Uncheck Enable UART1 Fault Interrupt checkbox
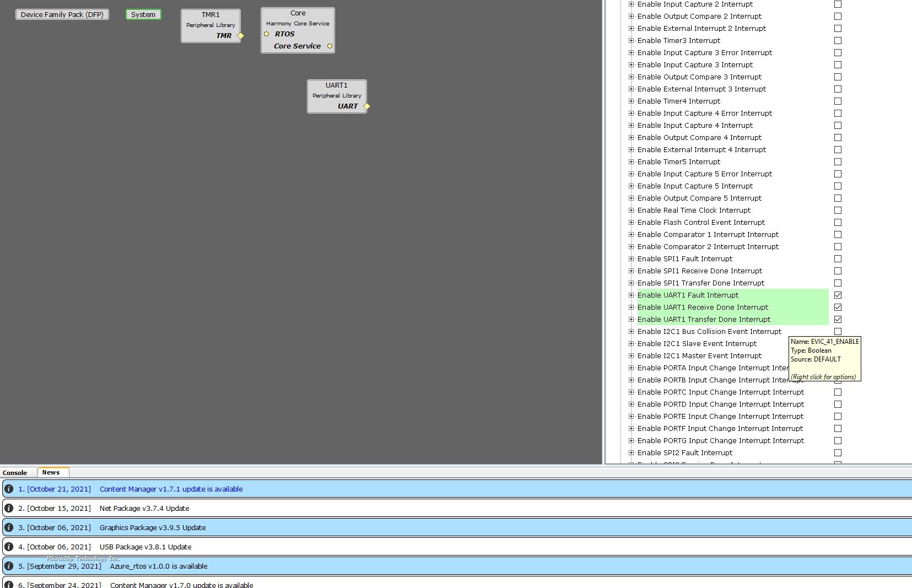The height and width of the screenshot is (588, 912). [838, 295]
